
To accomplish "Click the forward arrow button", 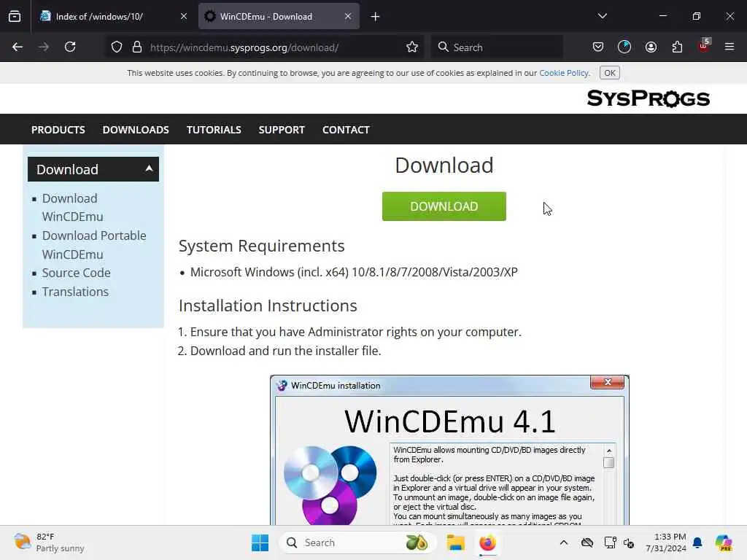I will click(x=44, y=47).
